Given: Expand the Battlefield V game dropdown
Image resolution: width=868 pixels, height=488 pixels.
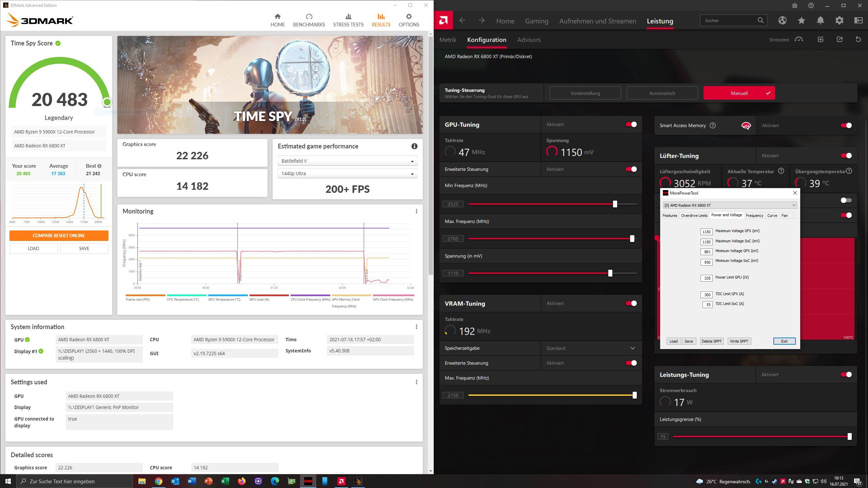Looking at the screenshot, I should 347,161.
